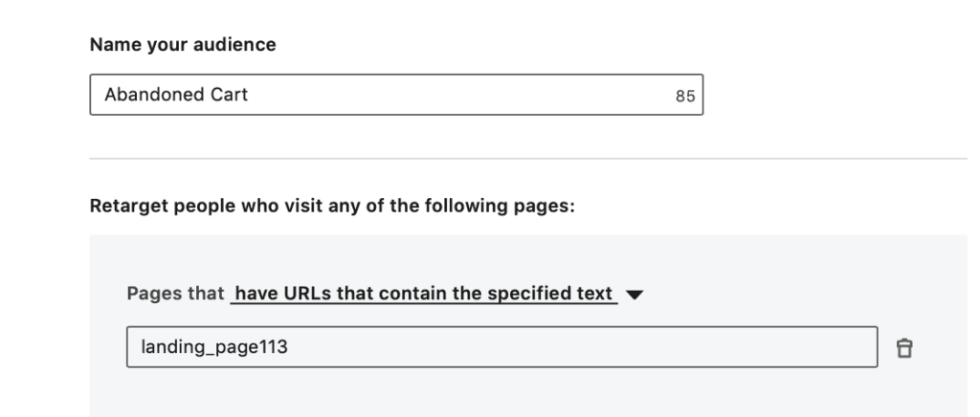Click the "Name your audience" label

(182, 45)
